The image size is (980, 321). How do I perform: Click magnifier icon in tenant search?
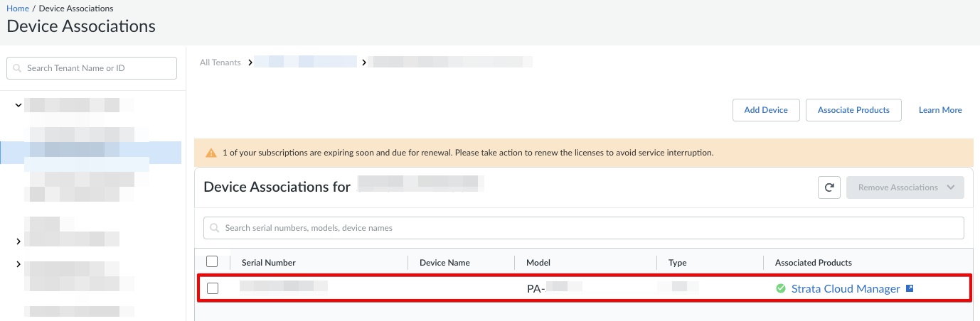[x=18, y=68]
